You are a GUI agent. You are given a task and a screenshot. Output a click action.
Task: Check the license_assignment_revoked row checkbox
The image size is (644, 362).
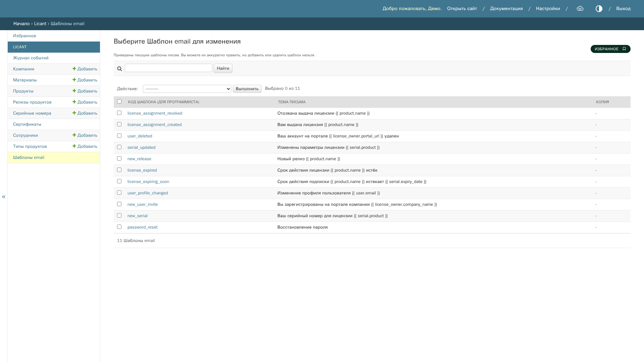(119, 113)
